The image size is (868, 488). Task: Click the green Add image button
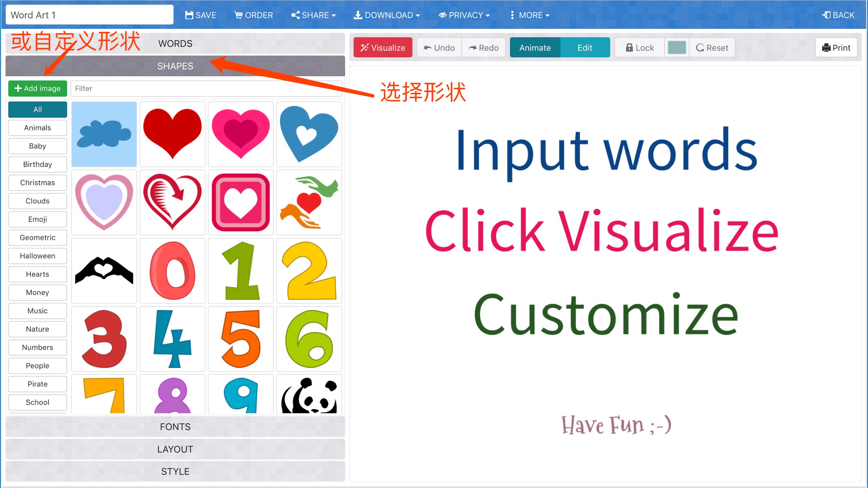38,89
